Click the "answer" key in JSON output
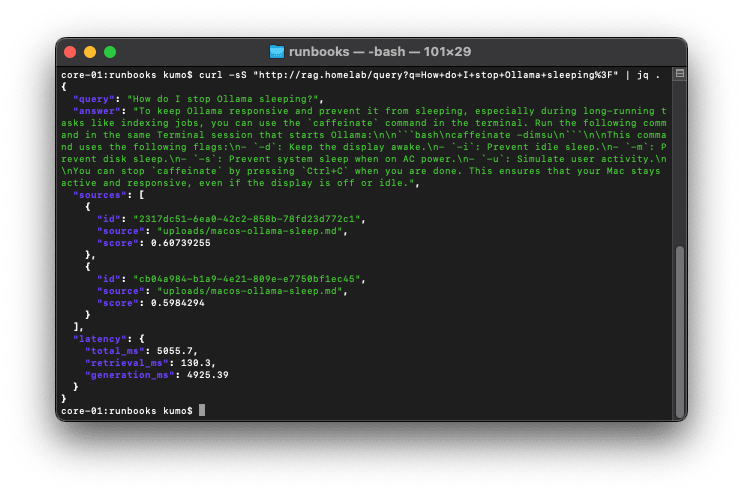743x495 pixels. (98, 110)
